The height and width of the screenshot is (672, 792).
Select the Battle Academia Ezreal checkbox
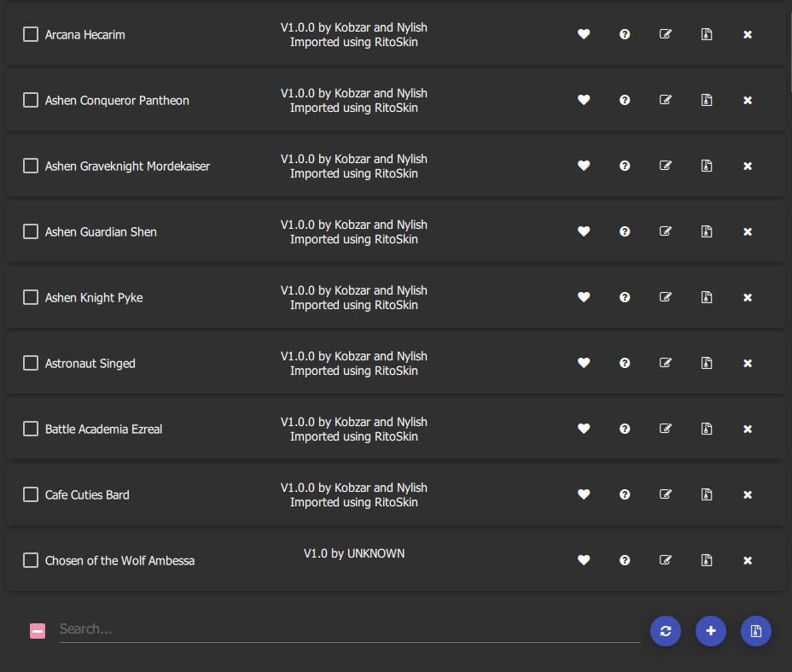coord(31,429)
